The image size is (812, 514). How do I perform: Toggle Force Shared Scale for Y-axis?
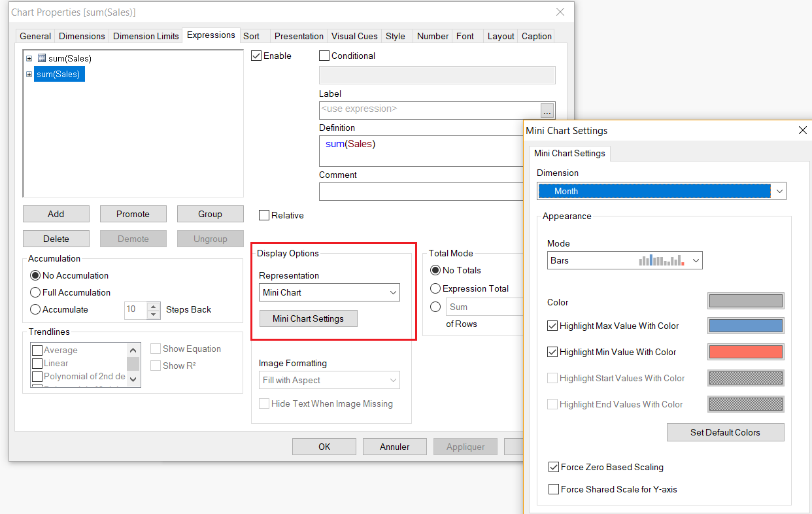coord(554,489)
